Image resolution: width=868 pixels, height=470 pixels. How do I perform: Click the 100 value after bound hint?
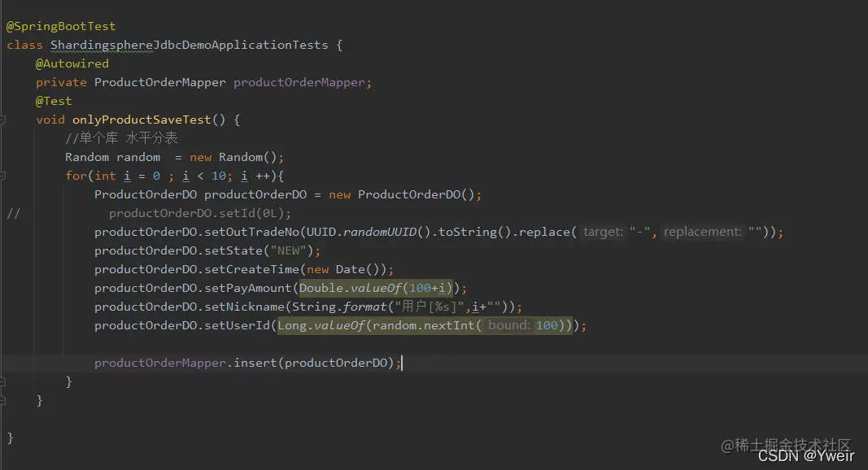pos(547,325)
